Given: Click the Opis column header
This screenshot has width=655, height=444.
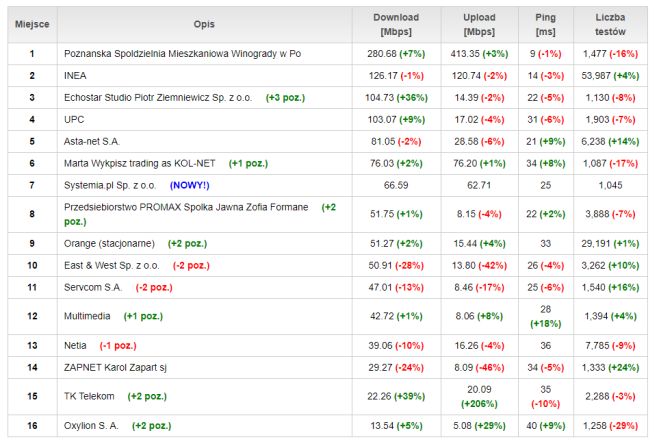Looking at the screenshot, I should 204,24.
